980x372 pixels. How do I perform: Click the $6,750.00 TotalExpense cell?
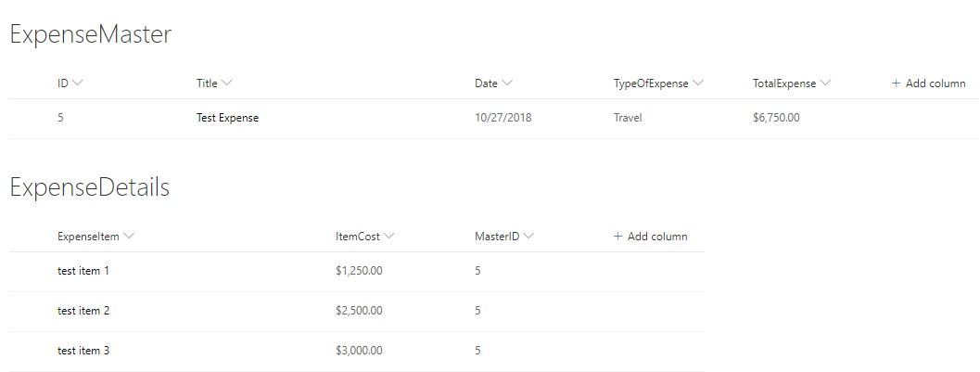[x=776, y=119]
